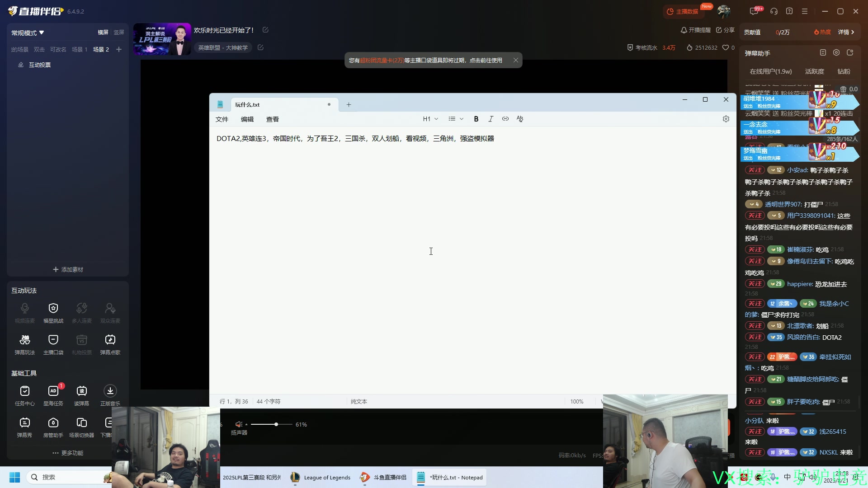Open 读弹幕 danmaku reader tool

pyautogui.click(x=82, y=395)
